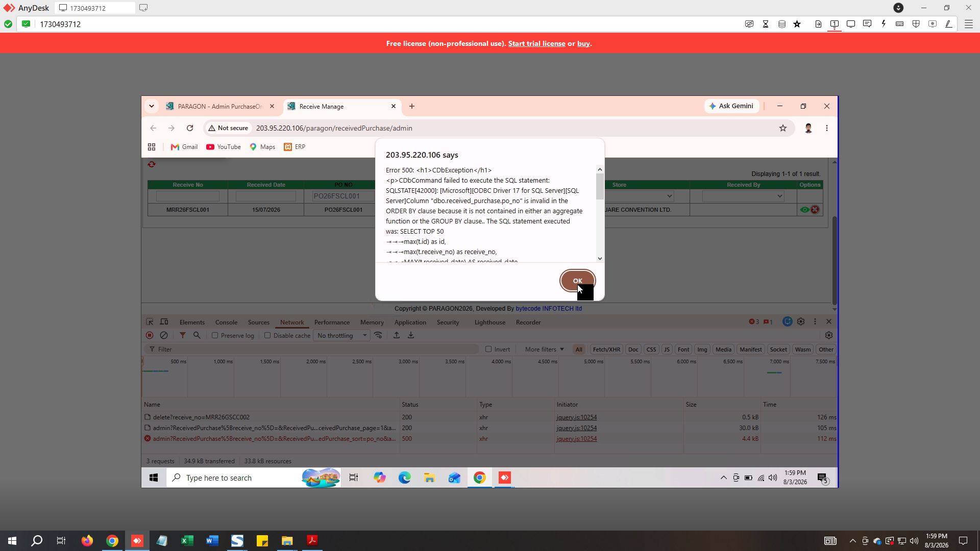This screenshot has width=980, height=551.
Task: Enable the Preserve log checkbox
Action: (x=215, y=335)
